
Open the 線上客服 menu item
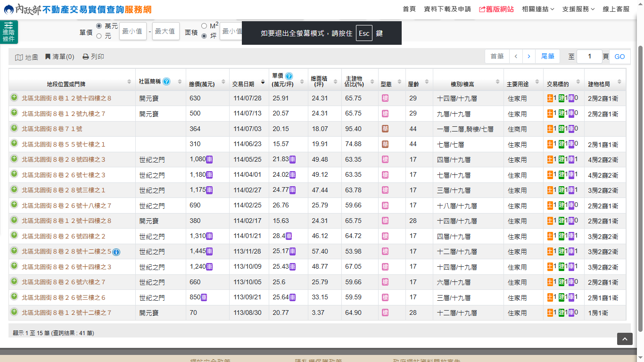[616, 9]
